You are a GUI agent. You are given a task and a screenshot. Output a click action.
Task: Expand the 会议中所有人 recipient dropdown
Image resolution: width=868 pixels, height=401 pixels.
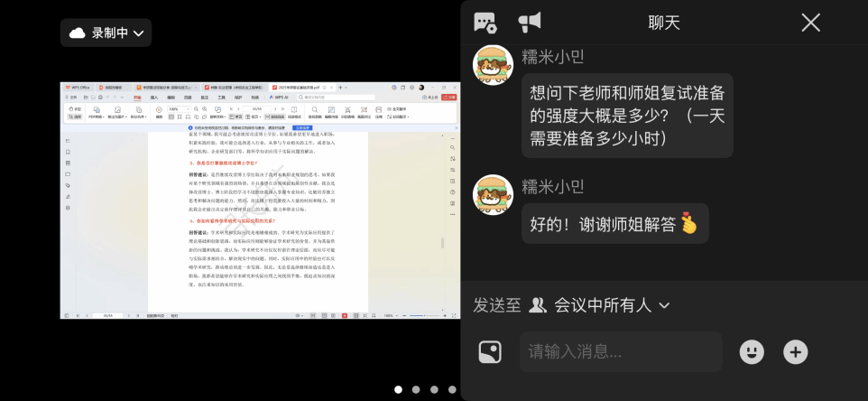[601, 305]
